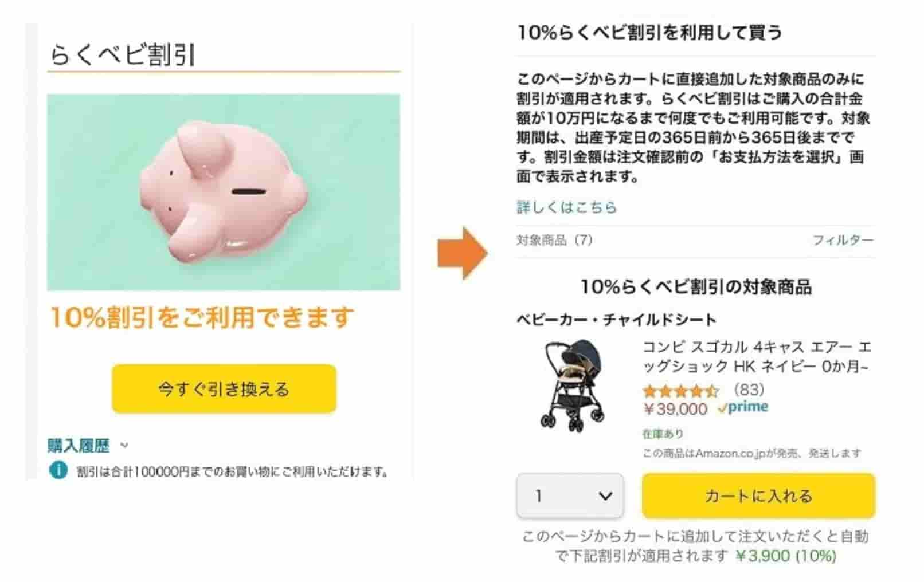Click the ¥3,900 (10%) discount amount

pos(786,556)
